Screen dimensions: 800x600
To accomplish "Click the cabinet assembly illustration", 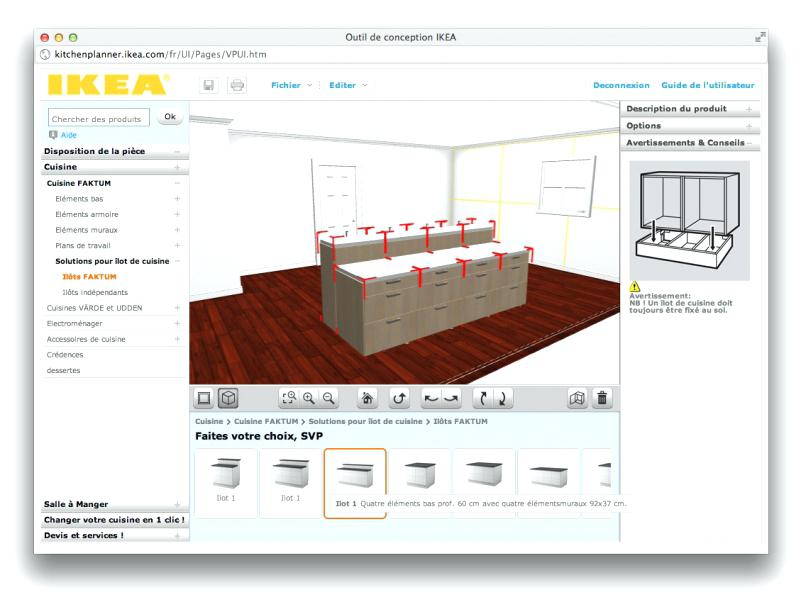I will point(689,220).
